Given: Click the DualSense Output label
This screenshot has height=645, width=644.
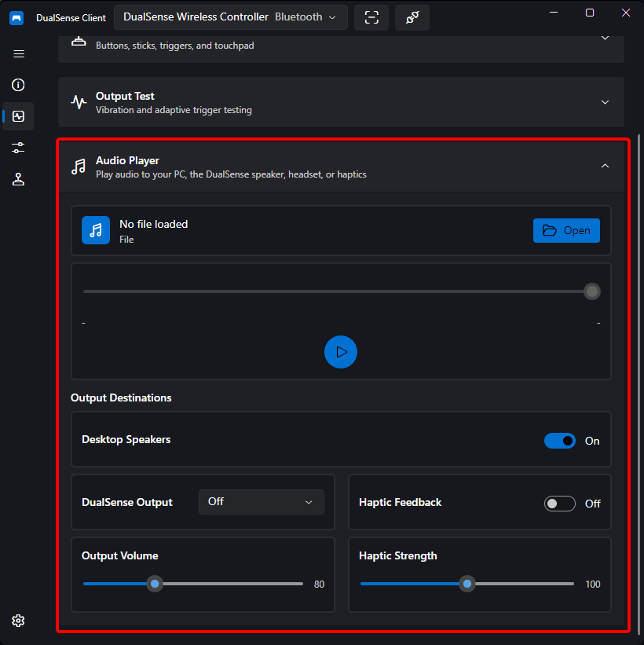Looking at the screenshot, I should (127, 502).
